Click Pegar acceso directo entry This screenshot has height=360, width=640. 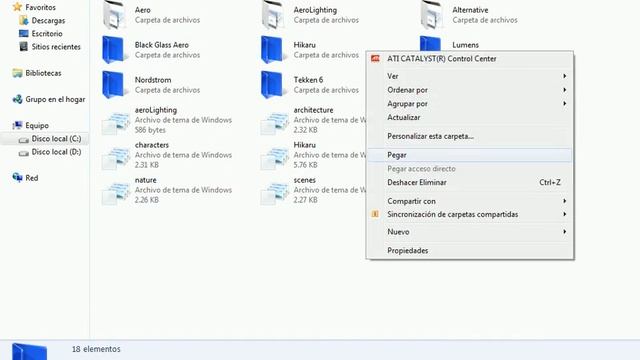point(470,169)
